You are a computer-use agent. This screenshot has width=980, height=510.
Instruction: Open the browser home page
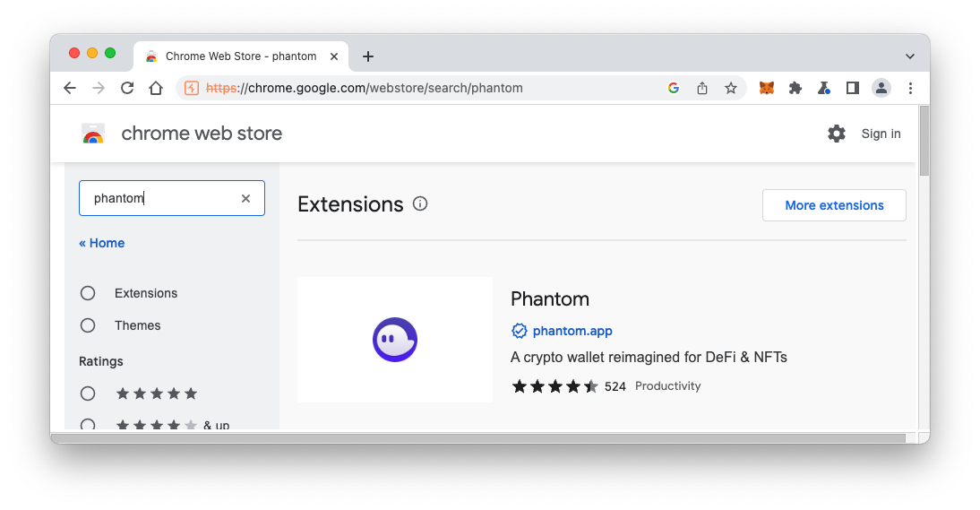156,88
